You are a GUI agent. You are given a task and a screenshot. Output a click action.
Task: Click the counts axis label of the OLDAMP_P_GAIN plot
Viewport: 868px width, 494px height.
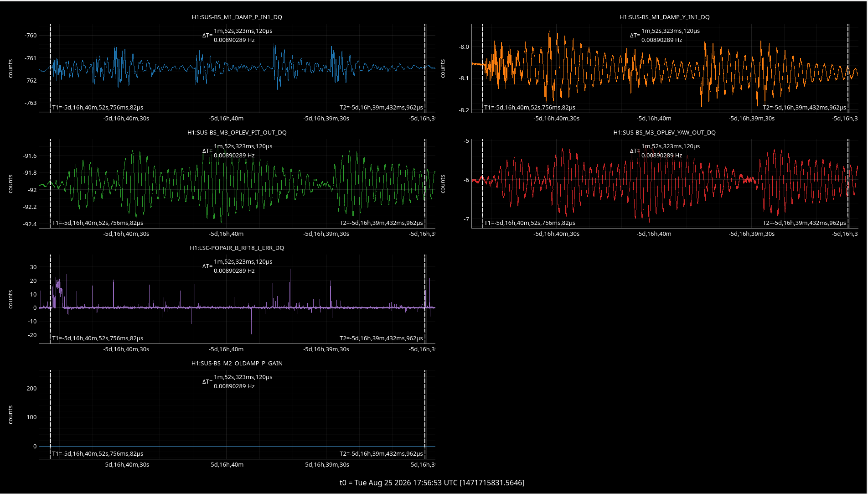[x=10, y=415]
